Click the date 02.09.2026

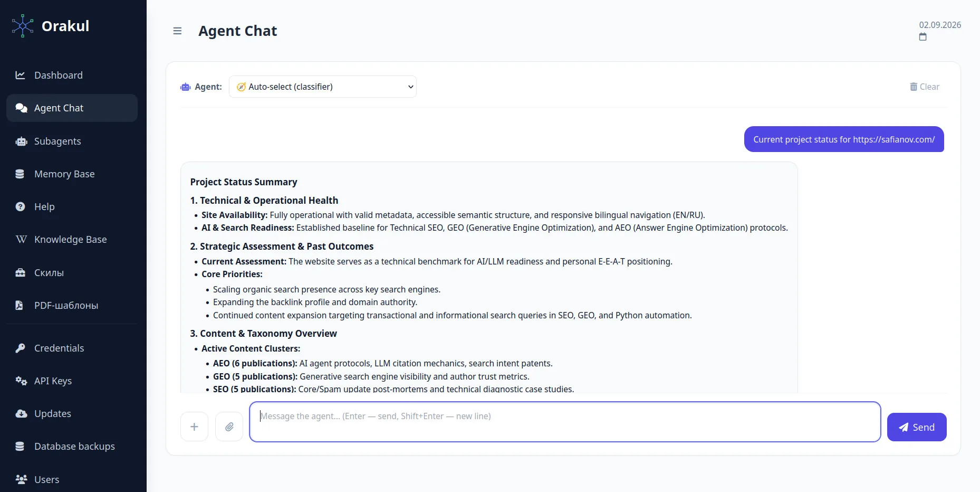940,25
